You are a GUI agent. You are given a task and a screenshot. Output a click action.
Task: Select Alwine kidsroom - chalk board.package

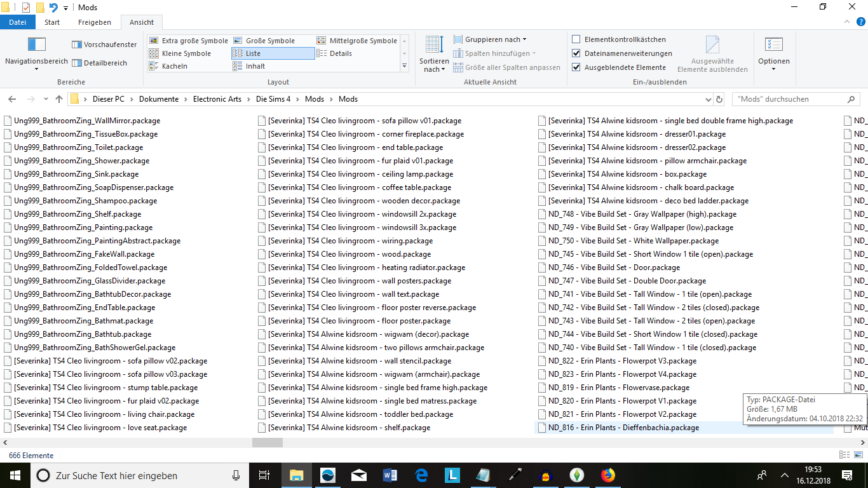point(636,187)
